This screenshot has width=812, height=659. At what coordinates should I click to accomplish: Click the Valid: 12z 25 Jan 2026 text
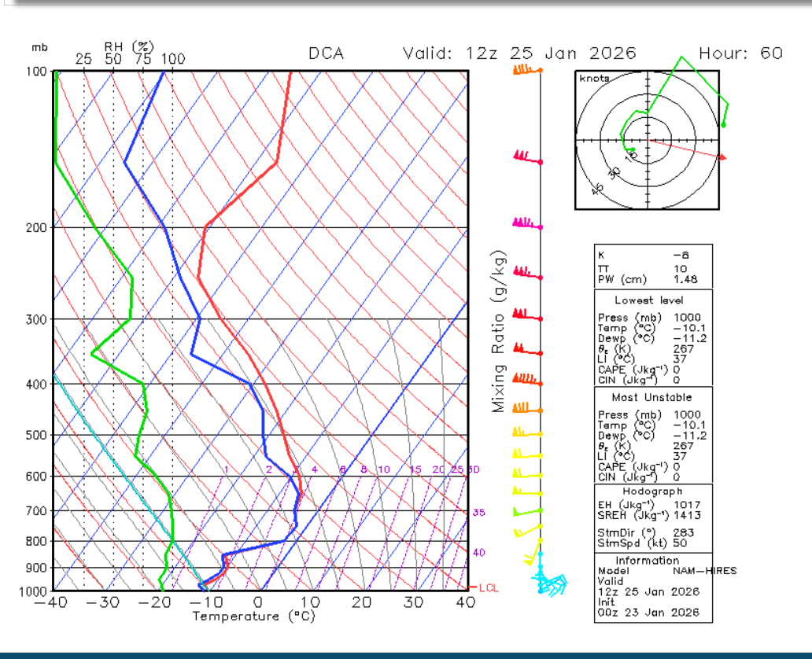(x=519, y=53)
